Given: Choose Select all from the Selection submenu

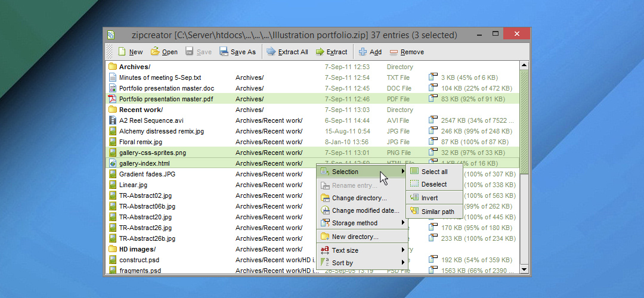Looking at the screenshot, I should pos(434,172).
